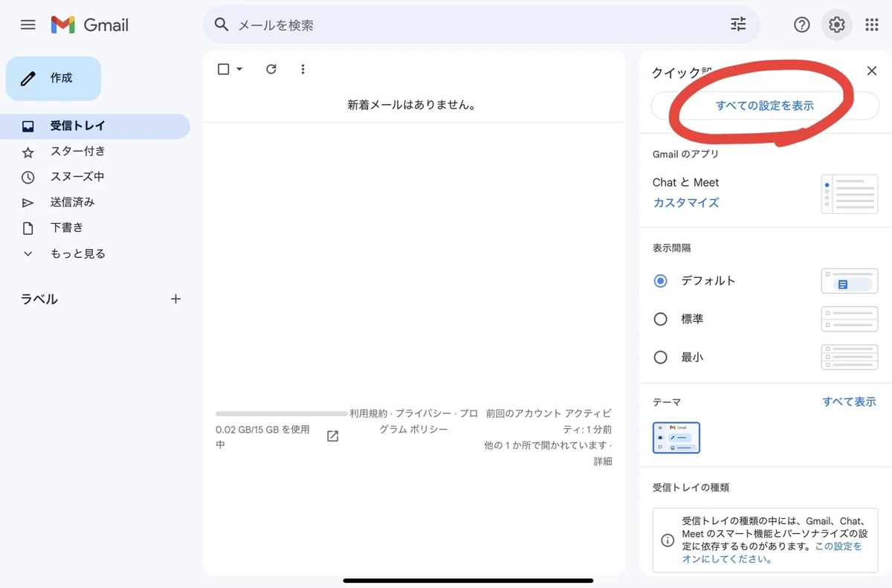
Task: Click the Gmail logo
Action: (90, 25)
